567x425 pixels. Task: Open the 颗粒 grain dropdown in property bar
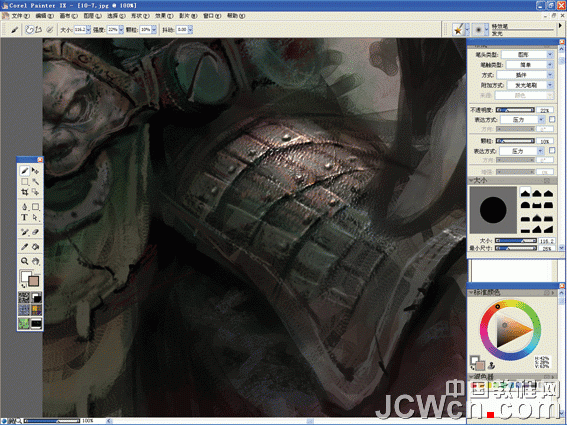(154, 30)
